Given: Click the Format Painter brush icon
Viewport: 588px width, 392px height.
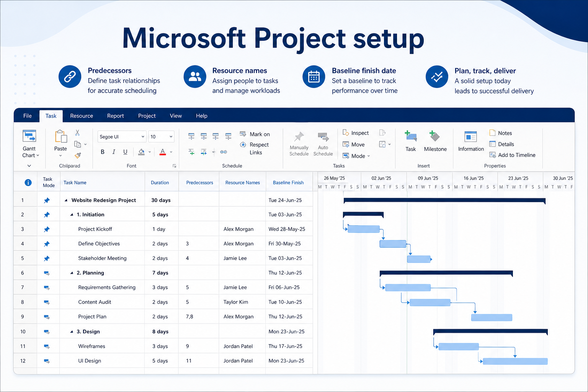Looking at the screenshot, I should pyautogui.click(x=78, y=155).
